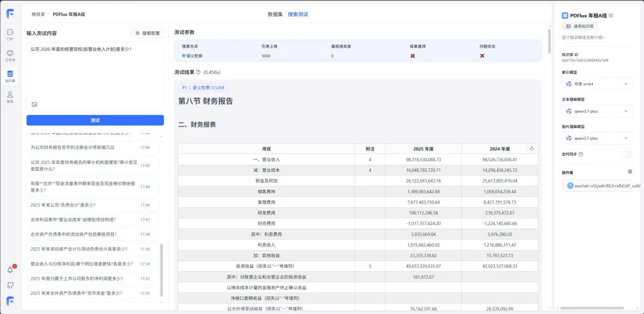Expand the 索引模型 阿里-emb4 dropdown
The image size is (644, 314).
pos(597,84)
